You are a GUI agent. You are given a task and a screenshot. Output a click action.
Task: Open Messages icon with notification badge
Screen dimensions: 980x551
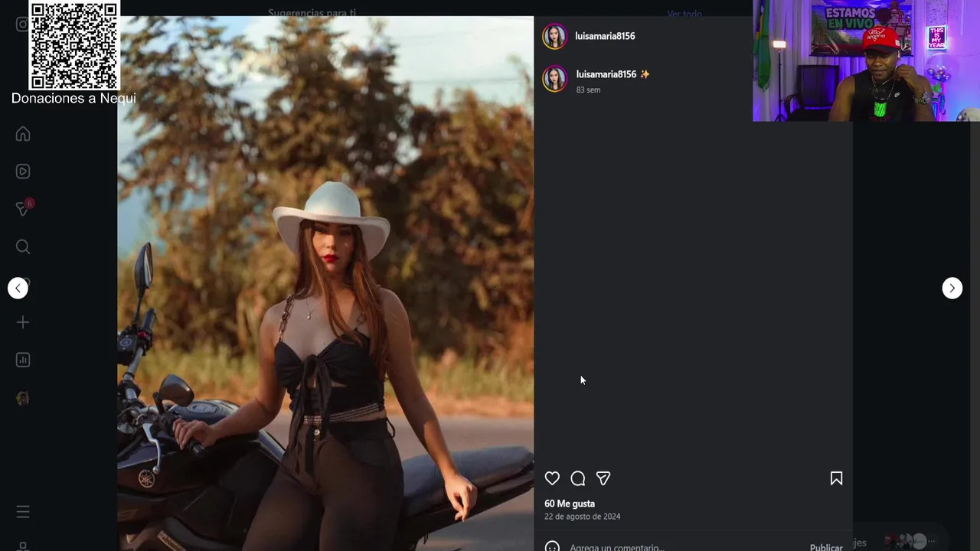click(24, 208)
